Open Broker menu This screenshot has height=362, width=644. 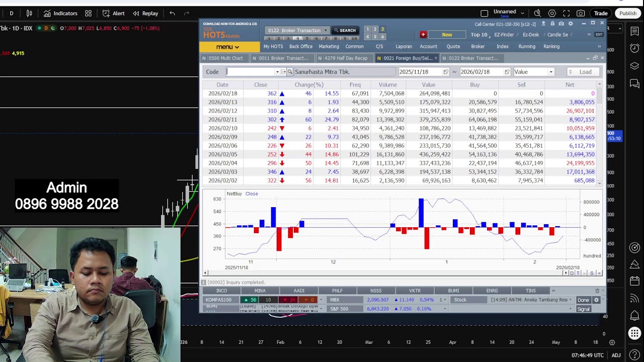pos(478,46)
